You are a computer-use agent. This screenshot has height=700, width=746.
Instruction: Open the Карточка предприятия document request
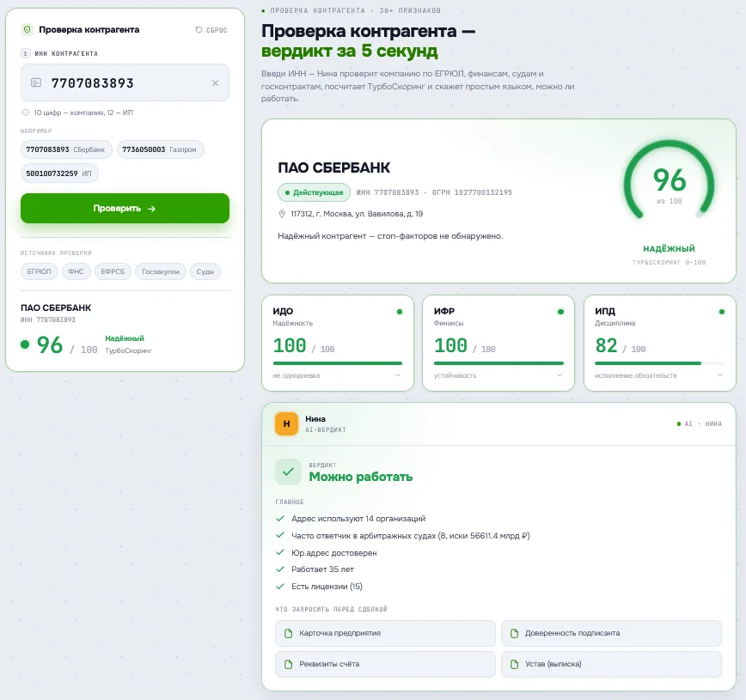(x=385, y=633)
